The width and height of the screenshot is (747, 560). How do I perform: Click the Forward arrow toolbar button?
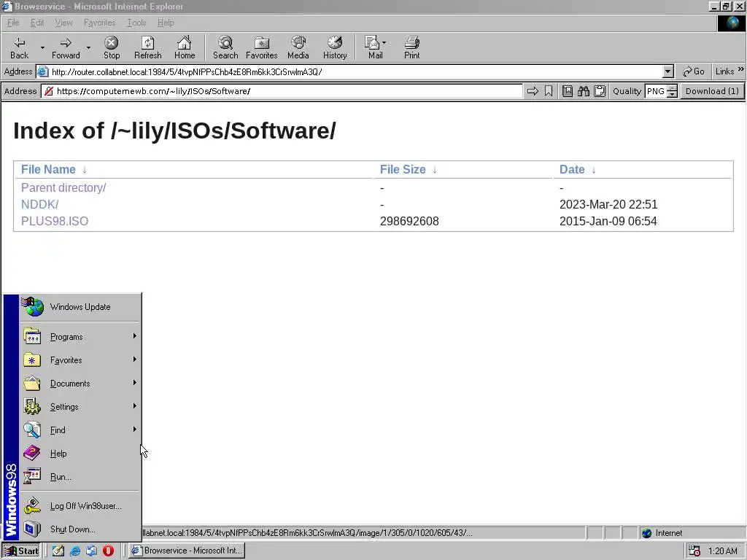point(66,47)
